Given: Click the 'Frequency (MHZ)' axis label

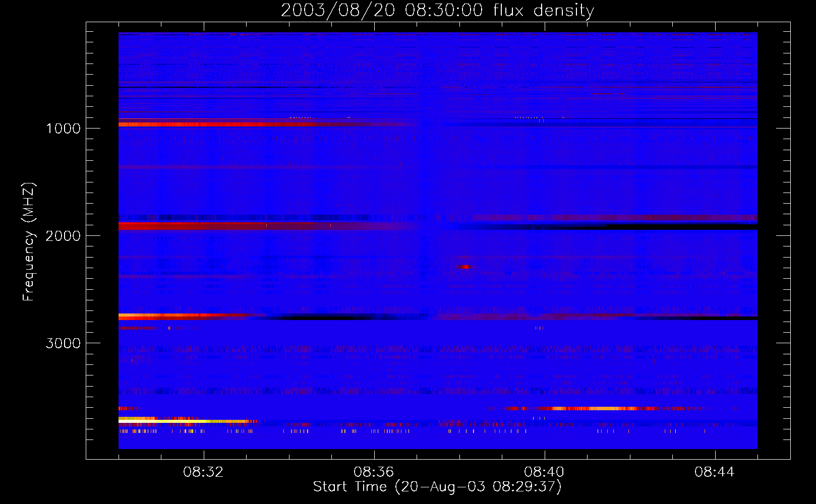Looking at the screenshot, I should point(29,241).
